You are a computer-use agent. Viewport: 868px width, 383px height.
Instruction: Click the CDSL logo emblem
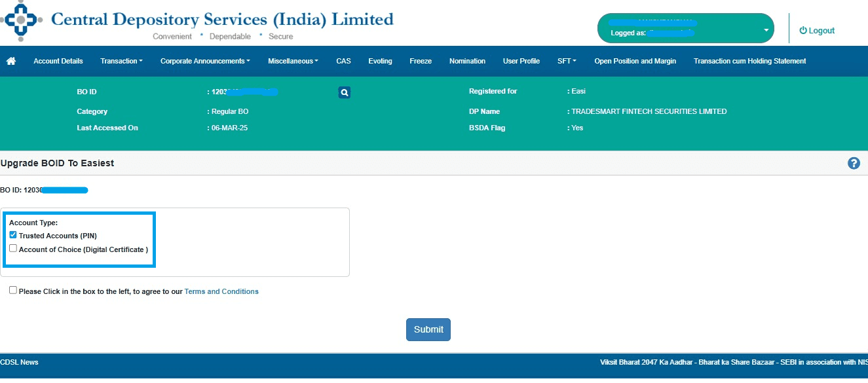pyautogui.click(x=22, y=20)
